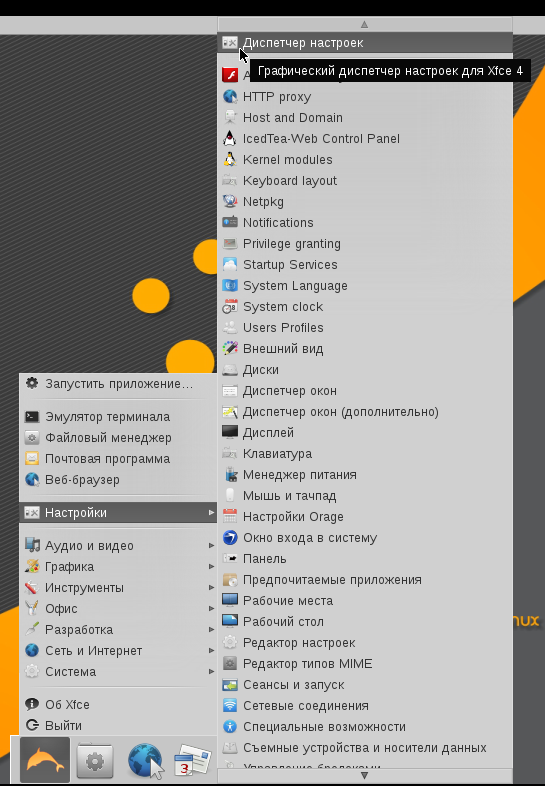This screenshot has width=545, height=786.
Task: Click the Выйти logout entry
Action: point(118,725)
